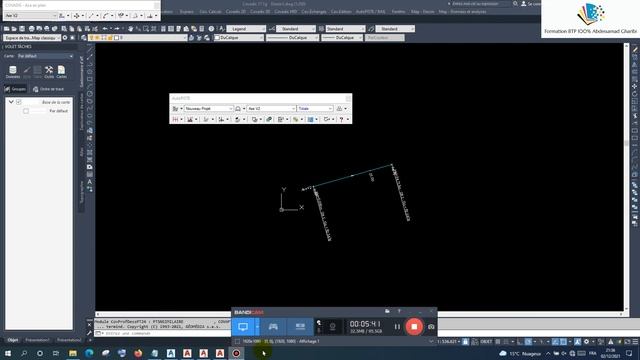Click the Save icon in main toolbar
This screenshot has height=360, width=640.
coord(22,29)
